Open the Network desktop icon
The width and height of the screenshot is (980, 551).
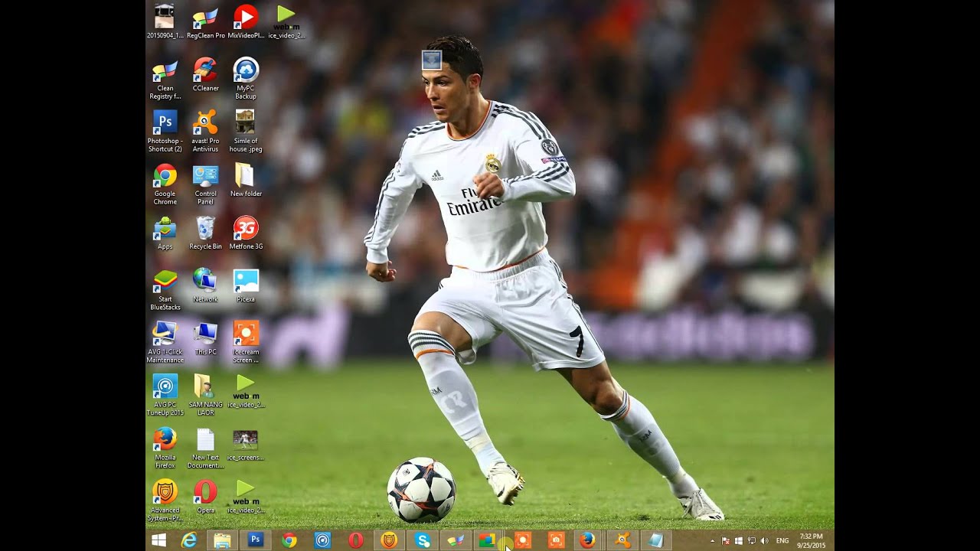[x=205, y=286]
